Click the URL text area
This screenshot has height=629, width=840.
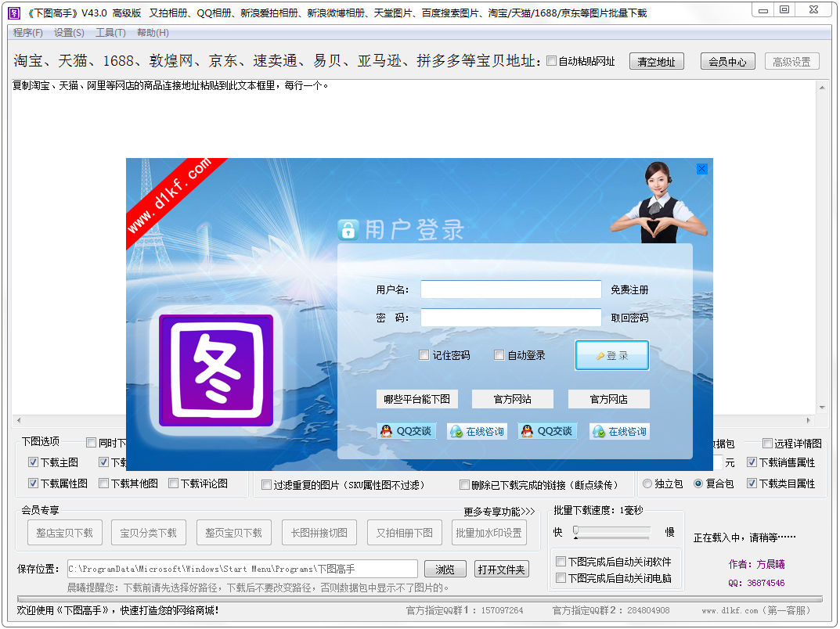[413, 246]
